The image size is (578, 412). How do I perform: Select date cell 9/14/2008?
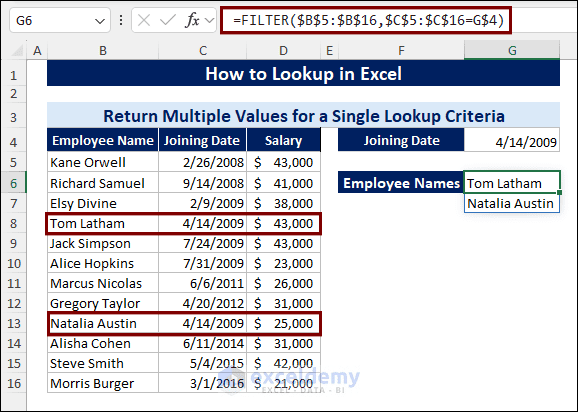(x=202, y=183)
